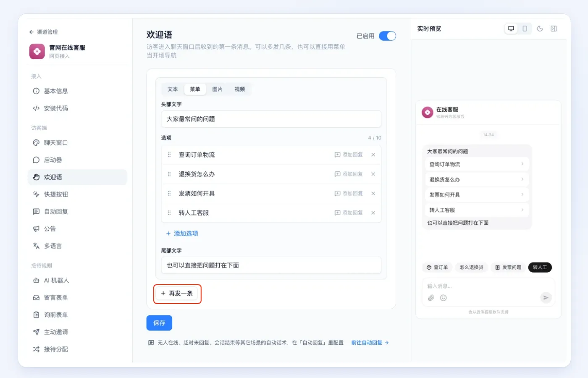The image size is (588, 378).
Task: Remove the 发票如何开具 option
Action: [x=373, y=193]
